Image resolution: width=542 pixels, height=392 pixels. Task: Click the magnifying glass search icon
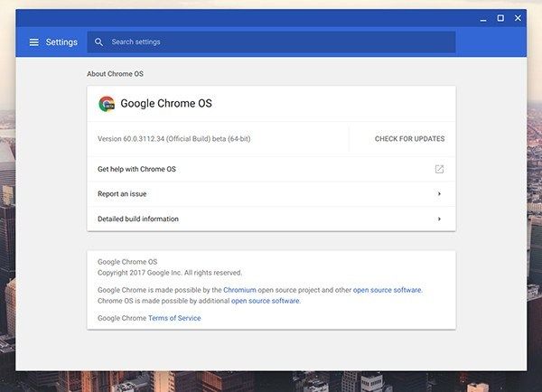[x=99, y=42]
